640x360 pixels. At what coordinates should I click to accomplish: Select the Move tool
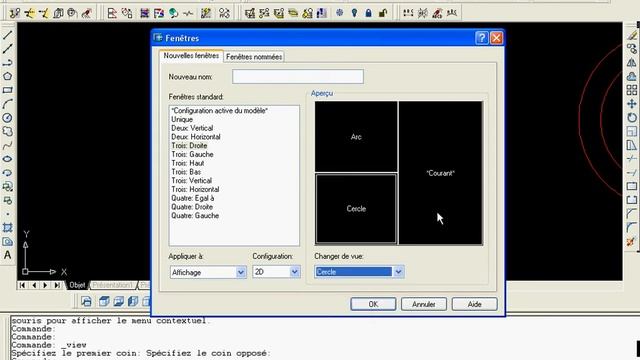[632, 104]
